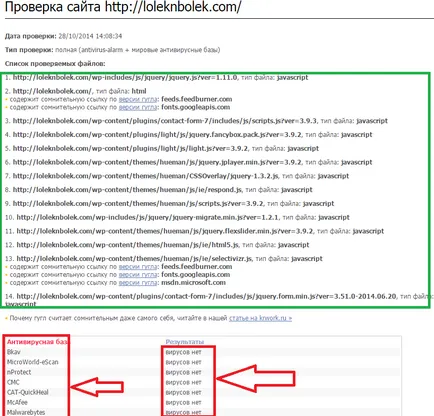The height and width of the screenshot is (416, 434).
Task: Click file 4 URL jquery.fancybox.pack.js
Action: point(157,135)
